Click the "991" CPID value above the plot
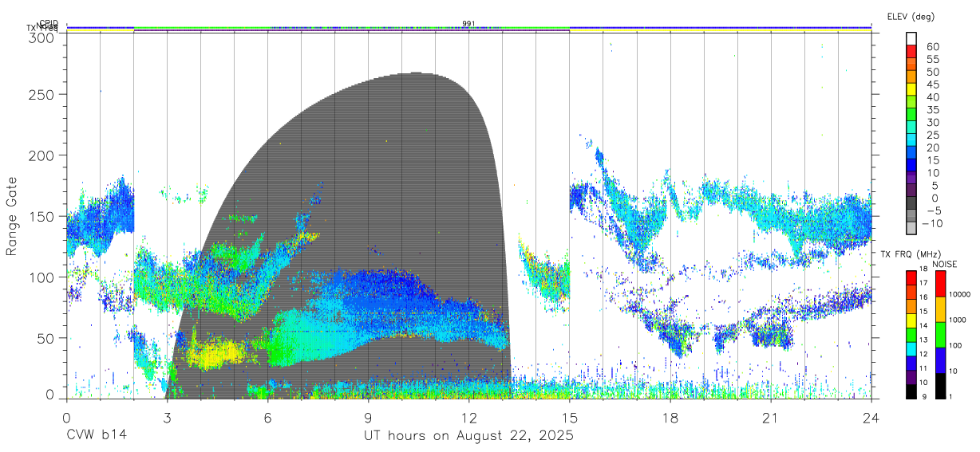 (468, 24)
